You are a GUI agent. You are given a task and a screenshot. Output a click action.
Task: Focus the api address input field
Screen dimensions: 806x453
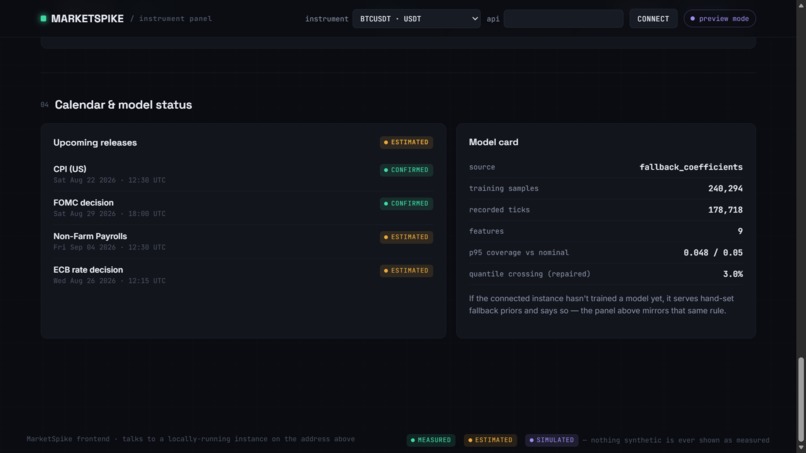563,19
